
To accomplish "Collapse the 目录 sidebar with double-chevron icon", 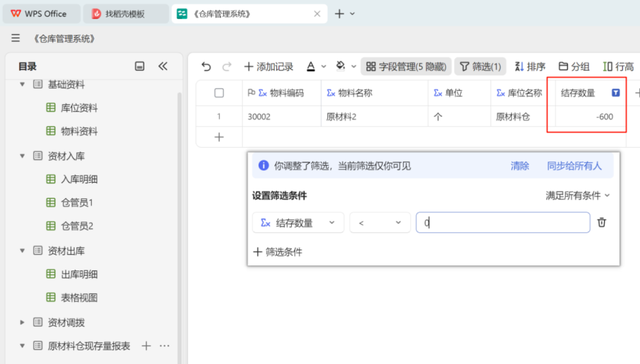I will [163, 66].
